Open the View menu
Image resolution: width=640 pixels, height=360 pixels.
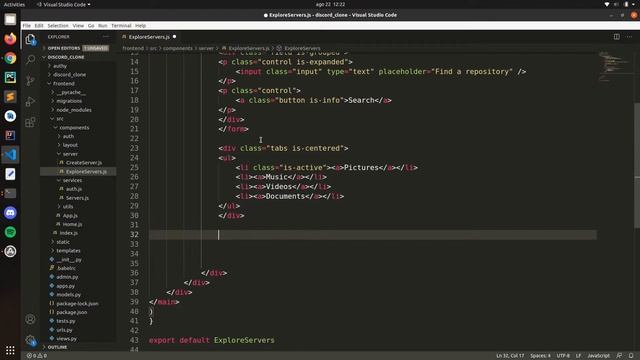coord(78,25)
